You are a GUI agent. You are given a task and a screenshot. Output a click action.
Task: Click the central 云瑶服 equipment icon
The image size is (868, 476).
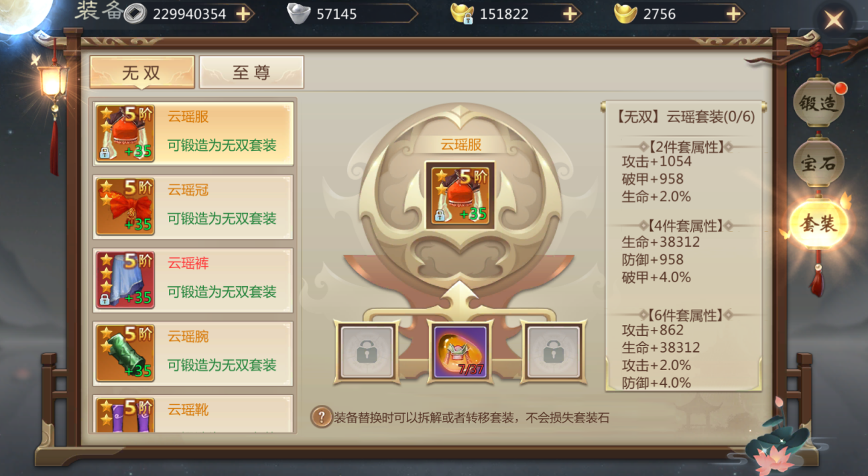pos(460,195)
